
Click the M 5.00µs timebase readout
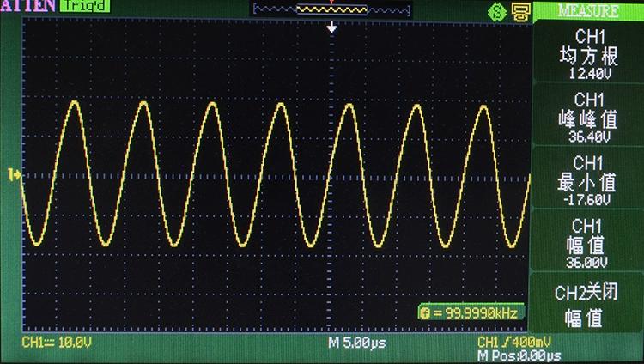pos(357,343)
